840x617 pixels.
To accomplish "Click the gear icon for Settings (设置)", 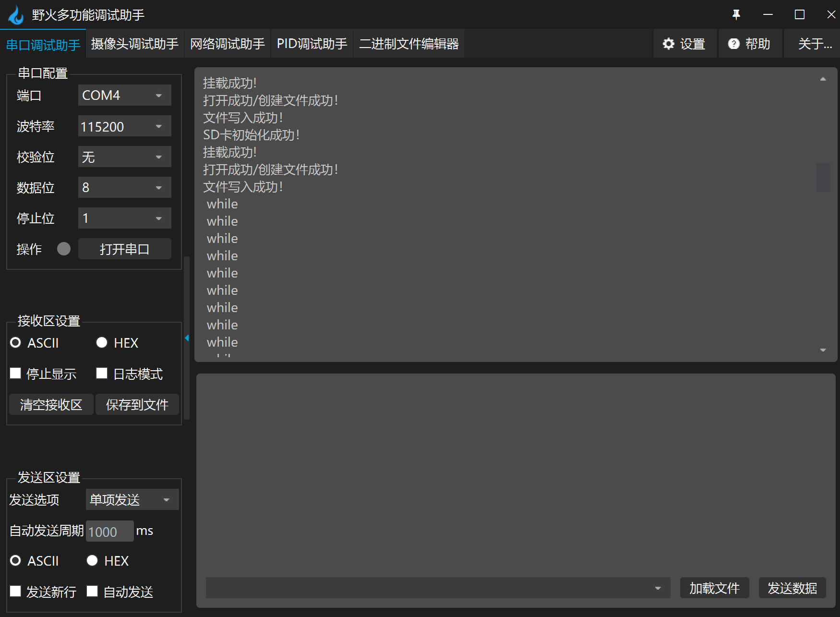I will pyautogui.click(x=668, y=44).
